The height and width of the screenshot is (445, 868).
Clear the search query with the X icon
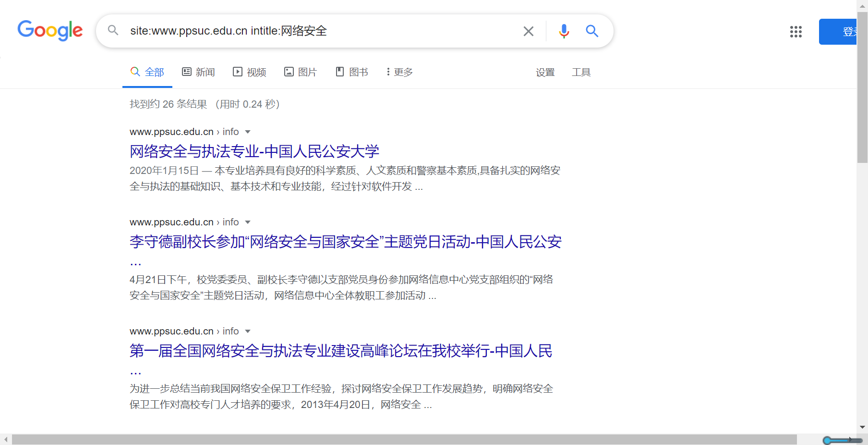(x=529, y=31)
